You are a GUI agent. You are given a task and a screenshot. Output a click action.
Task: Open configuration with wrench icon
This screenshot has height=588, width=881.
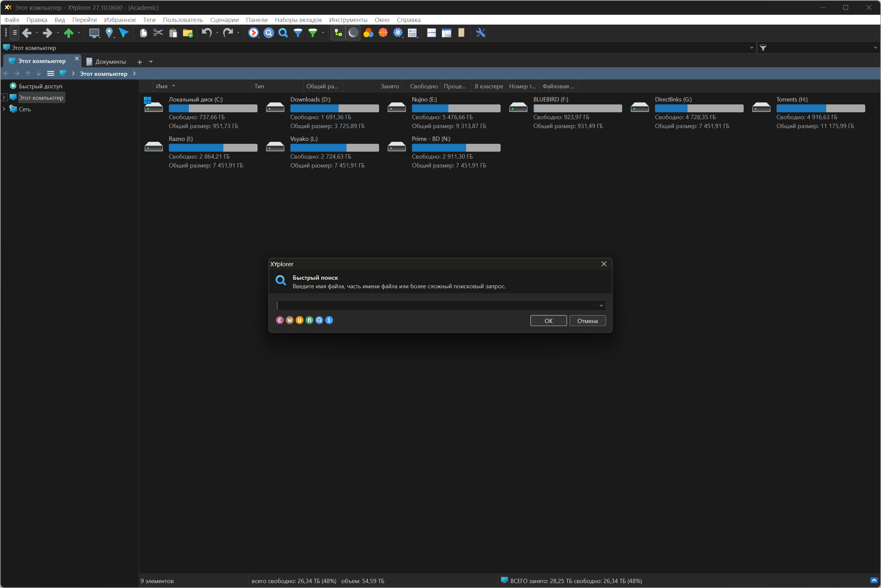[x=481, y=33]
